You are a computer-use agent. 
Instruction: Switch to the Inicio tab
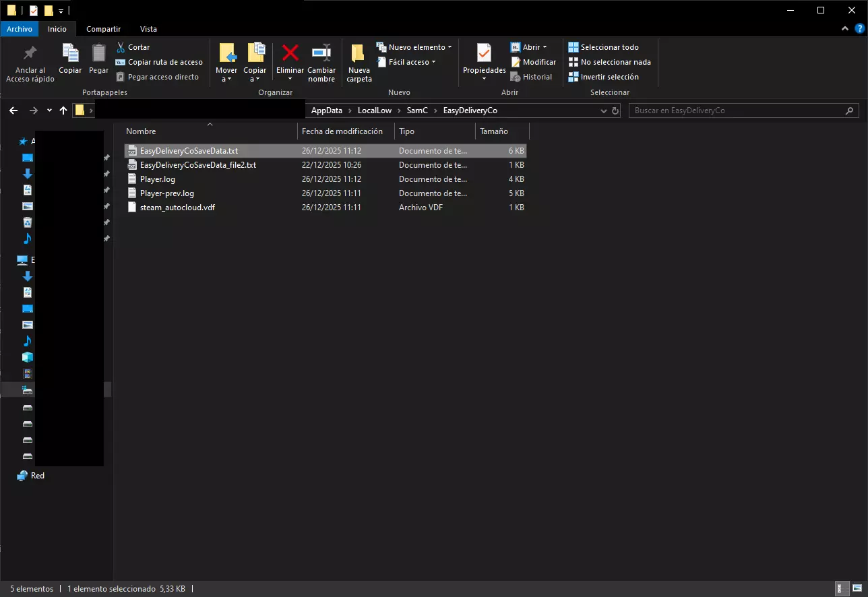coord(57,29)
